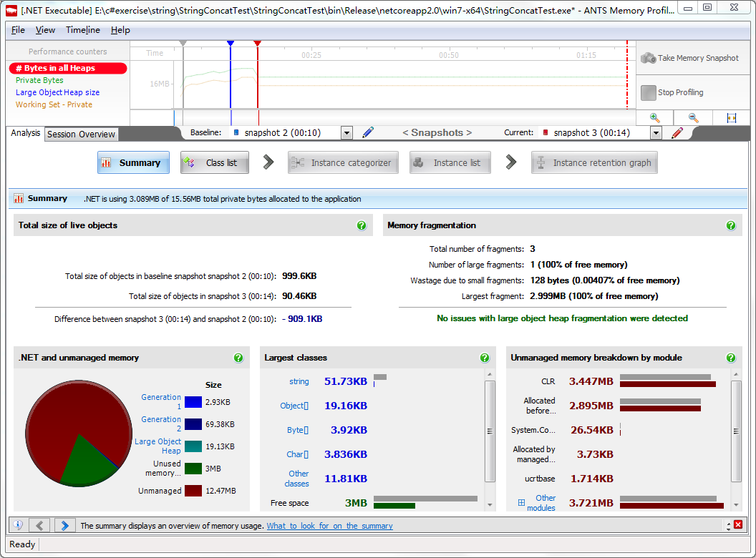This screenshot has width=756, height=558.
Task: Open the Help menu
Action: 120,30
